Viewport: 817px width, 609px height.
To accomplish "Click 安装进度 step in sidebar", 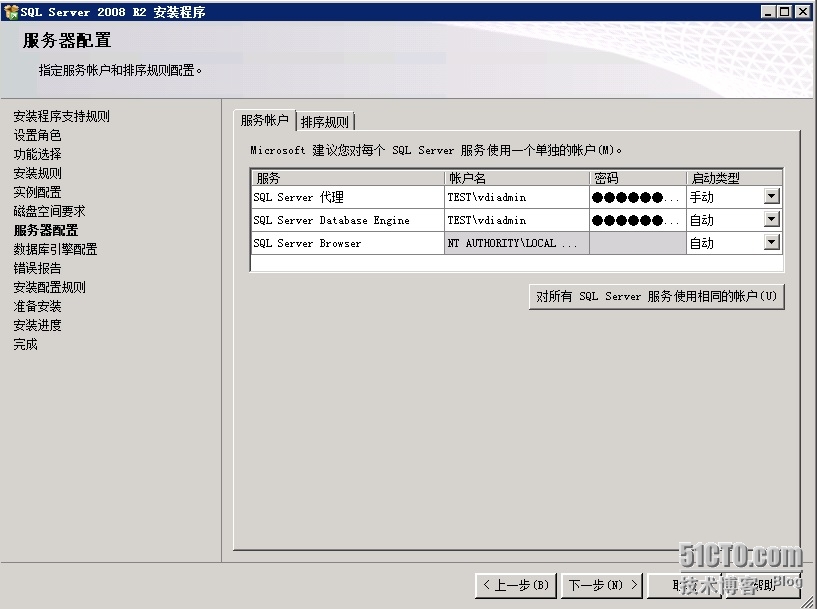I will click(38, 325).
